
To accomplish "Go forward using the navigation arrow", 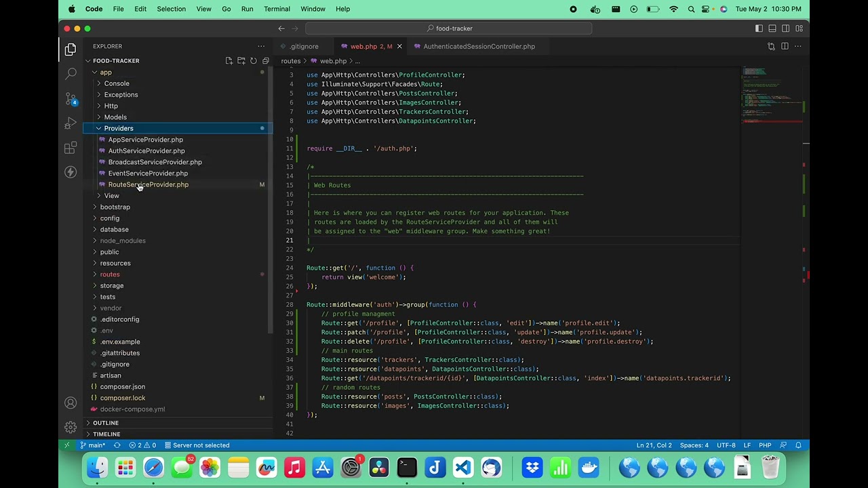I will 296,28.
